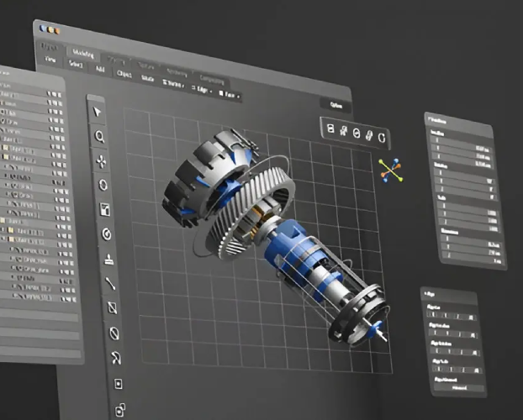Pick the square with center dot tool
523x420 pixels.
pos(119,384)
